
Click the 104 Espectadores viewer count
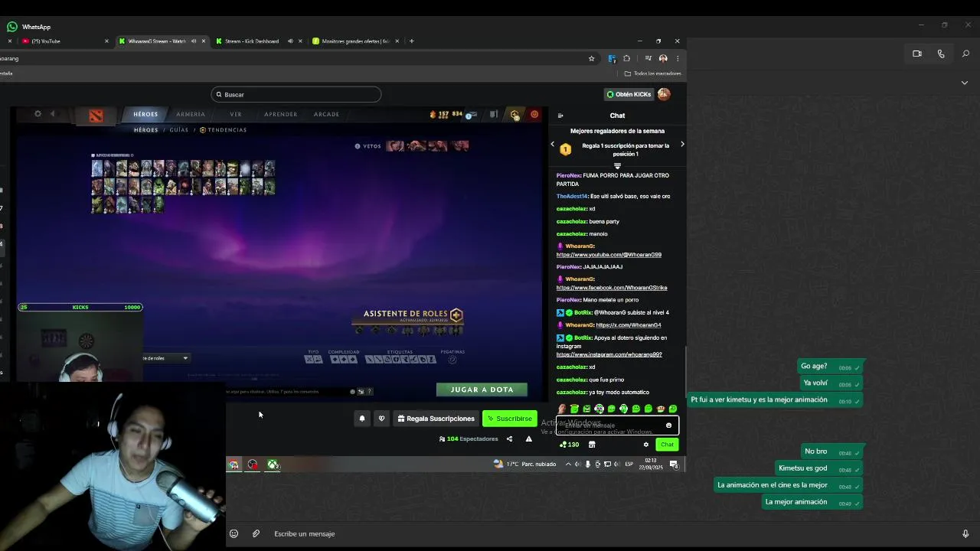click(x=469, y=439)
